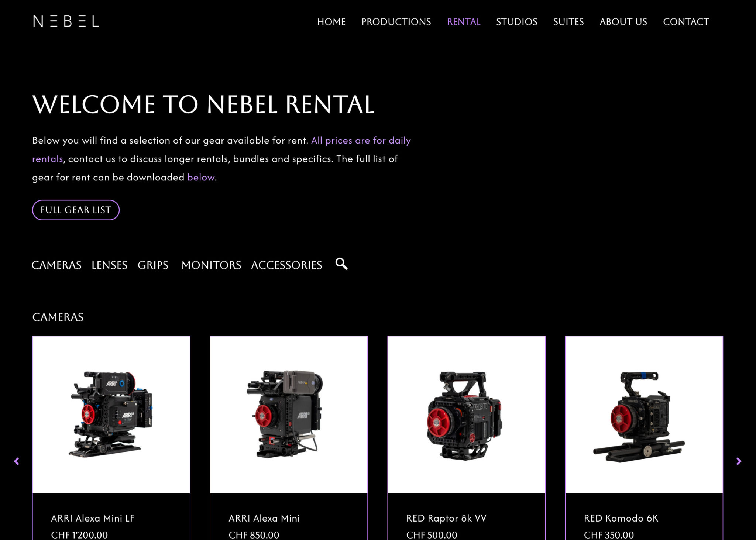Viewport: 756px width, 540px height.
Task: Click the price 'CHF 500.00'
Action: (432, 535)
